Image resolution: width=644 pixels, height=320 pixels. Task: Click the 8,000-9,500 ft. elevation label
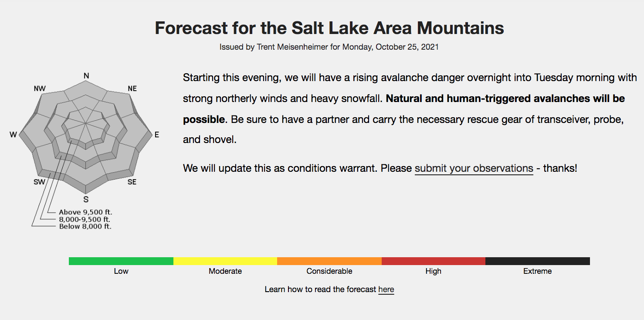point(85,219)
